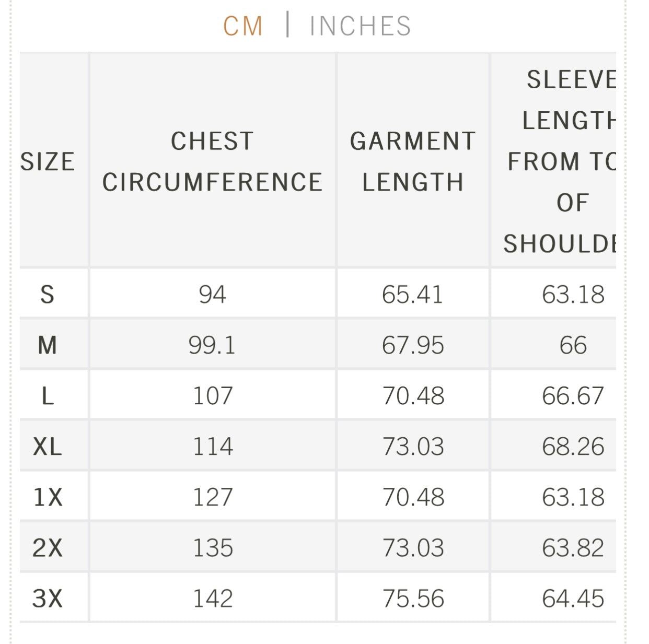Click the 65.41 garment length cell

(413, 294)
